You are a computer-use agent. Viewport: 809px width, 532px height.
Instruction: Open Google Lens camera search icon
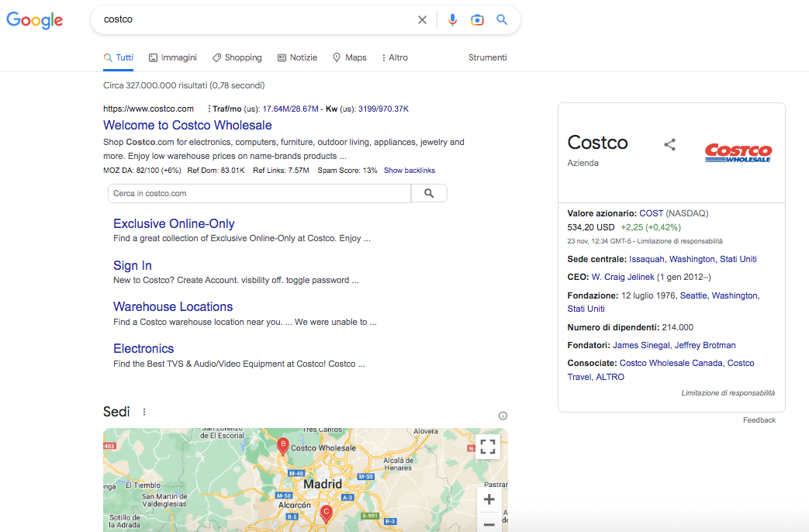pos(477,20)
